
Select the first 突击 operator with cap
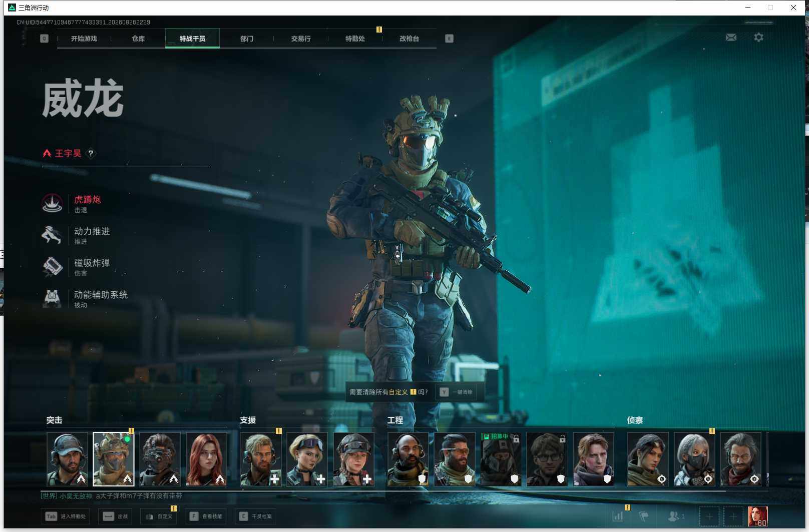click(67, 459)
